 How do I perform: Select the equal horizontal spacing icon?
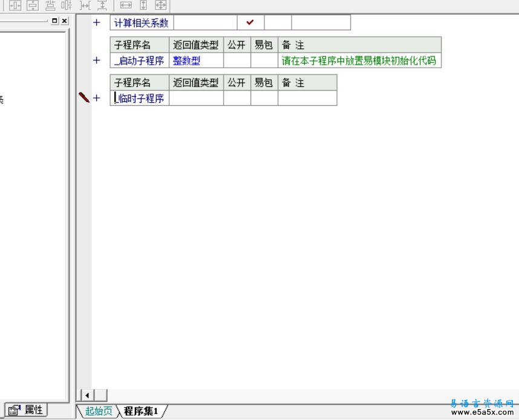tap(85, 5)
